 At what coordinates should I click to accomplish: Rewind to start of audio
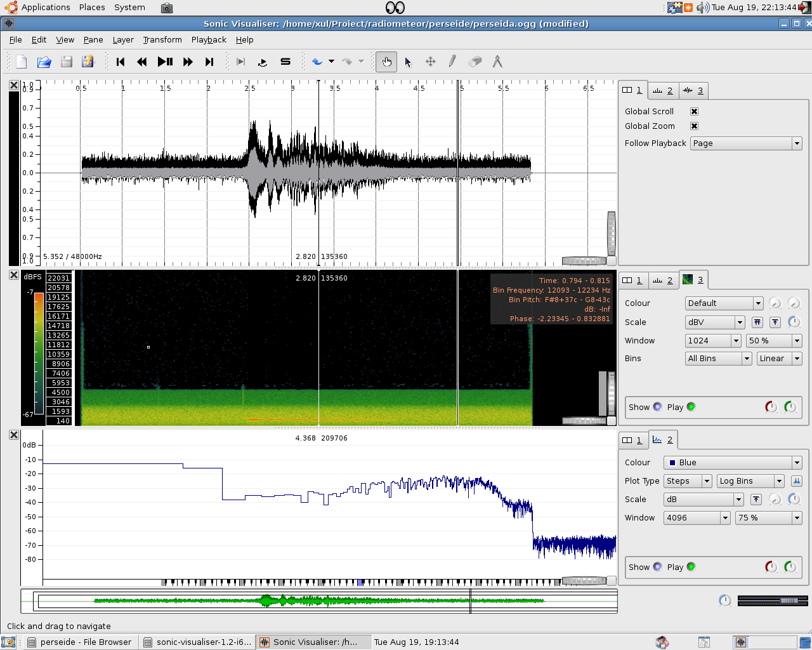coord(121,62)
